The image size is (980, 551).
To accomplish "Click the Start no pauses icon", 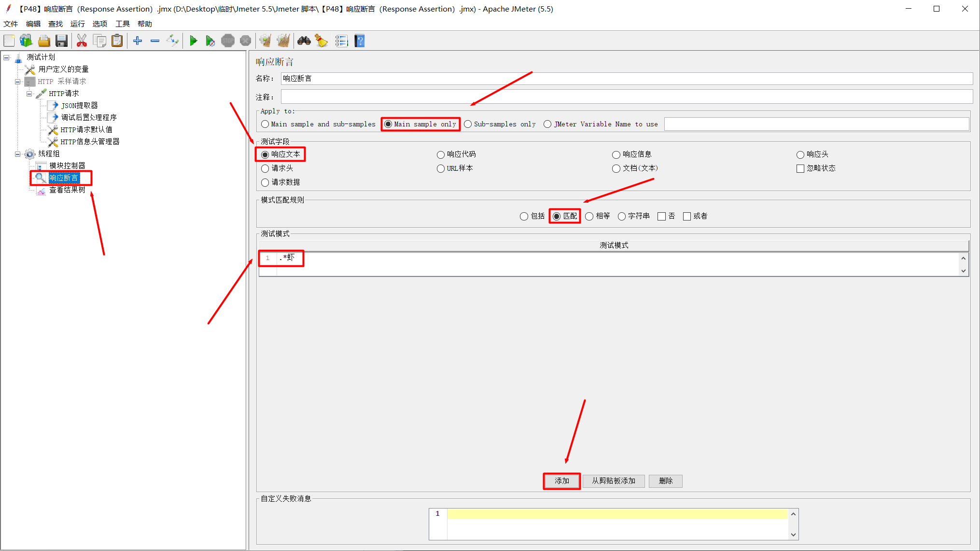I will tap(210, 41).
